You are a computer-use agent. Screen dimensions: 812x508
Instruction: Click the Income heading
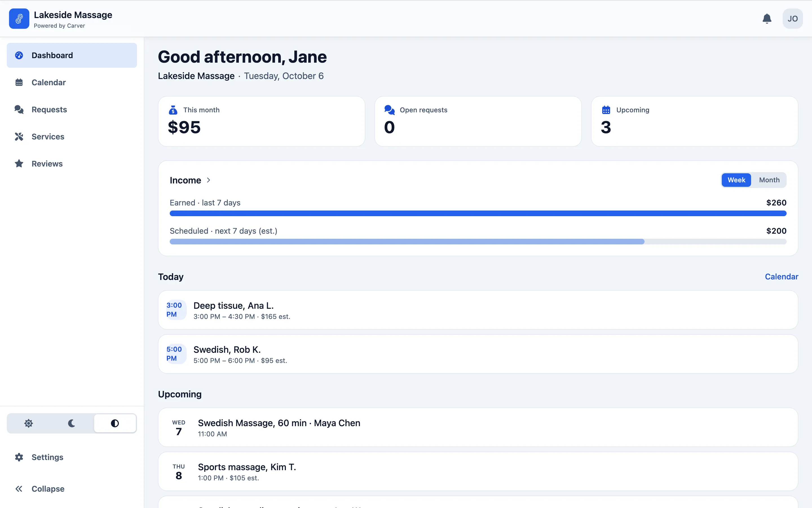[x=185, y=180]
